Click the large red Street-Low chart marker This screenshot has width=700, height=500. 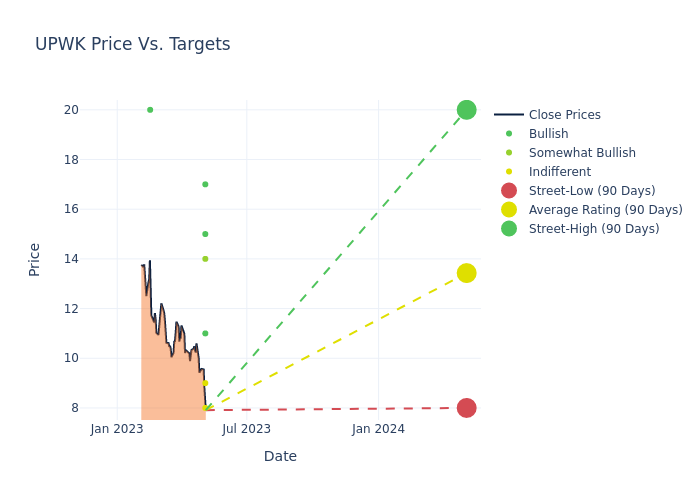tap(466, 408)
